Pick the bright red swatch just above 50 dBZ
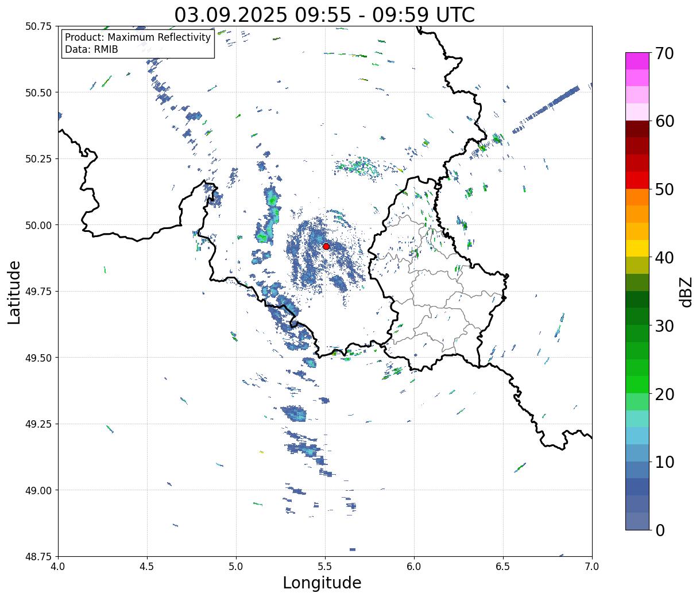 pos(637,180)
